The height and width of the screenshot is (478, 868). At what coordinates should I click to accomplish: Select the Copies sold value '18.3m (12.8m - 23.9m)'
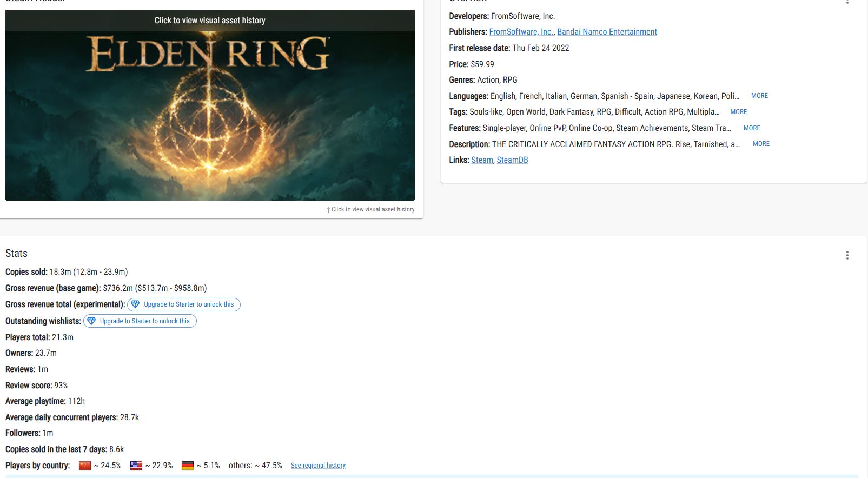pyautogui.click(x=89, y=272)
